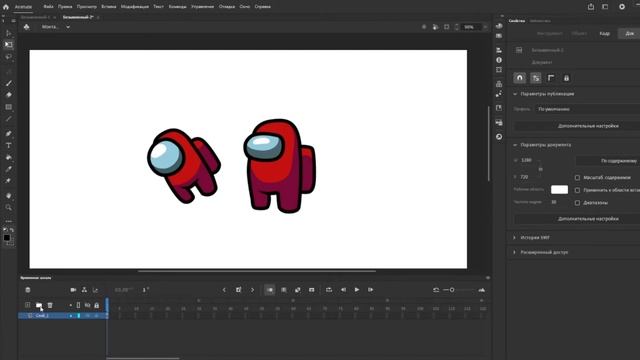This screenshot has width=640, height=360.
Task: Open the white stage color swatch
Action: (x=559, y=190)
